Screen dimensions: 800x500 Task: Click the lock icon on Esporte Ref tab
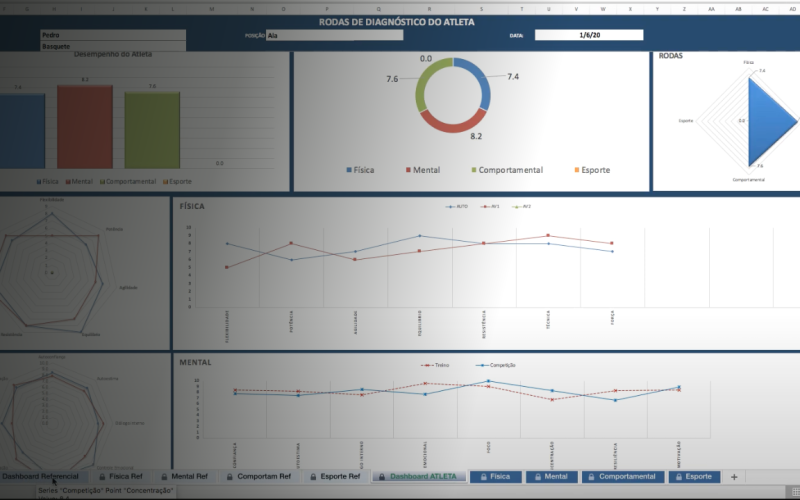[x=312, y=477]
